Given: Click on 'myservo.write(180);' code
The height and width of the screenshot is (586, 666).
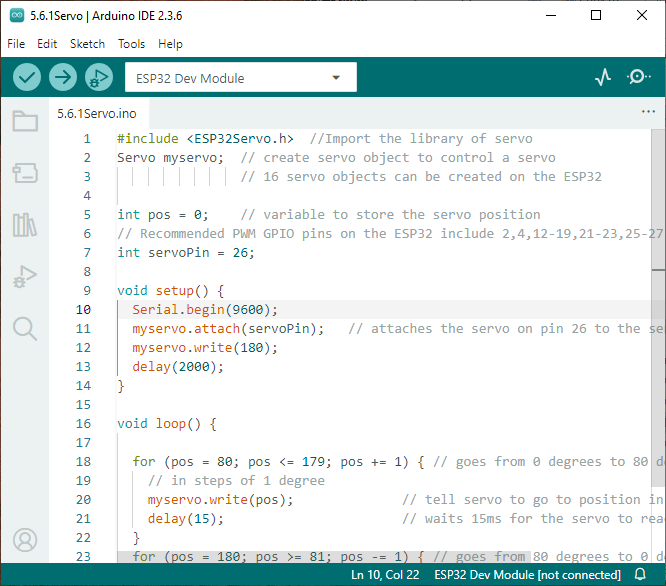Looking at the screenshot, I should click(205, 347).
